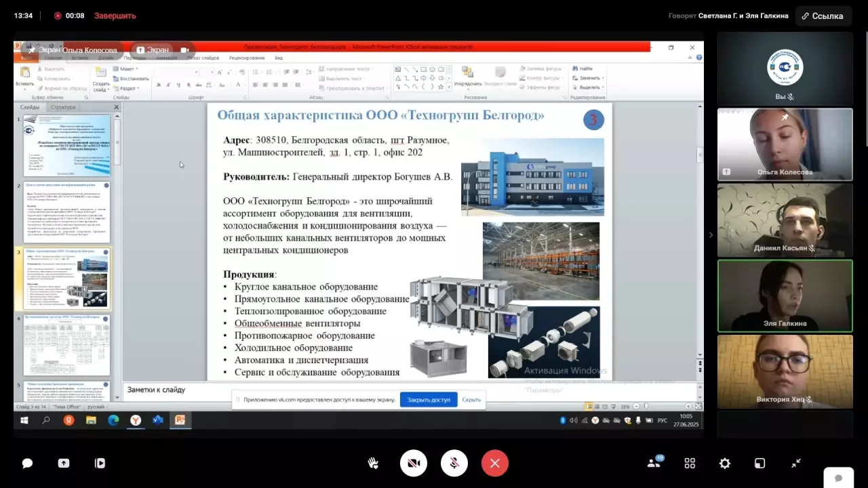This screenshot has width=868, height=488.
Task: Open the Раздел section dropdown
Action: click(129, 88)
